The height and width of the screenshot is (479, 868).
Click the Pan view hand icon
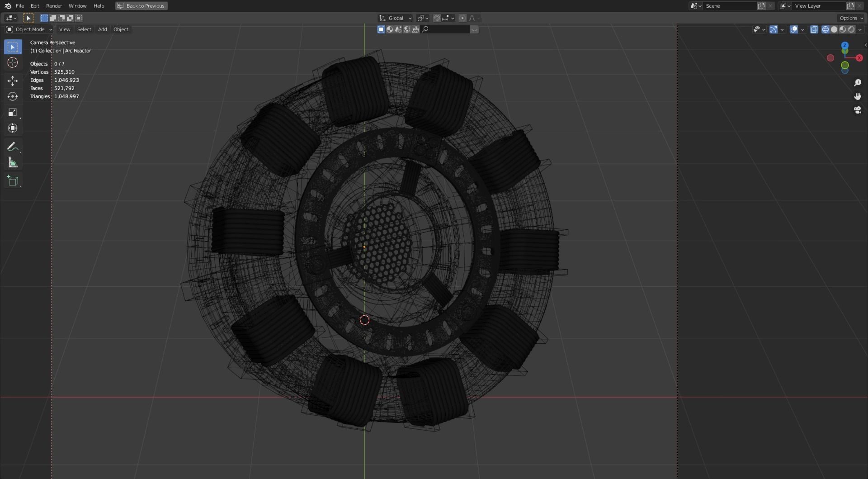pos(858,96)
